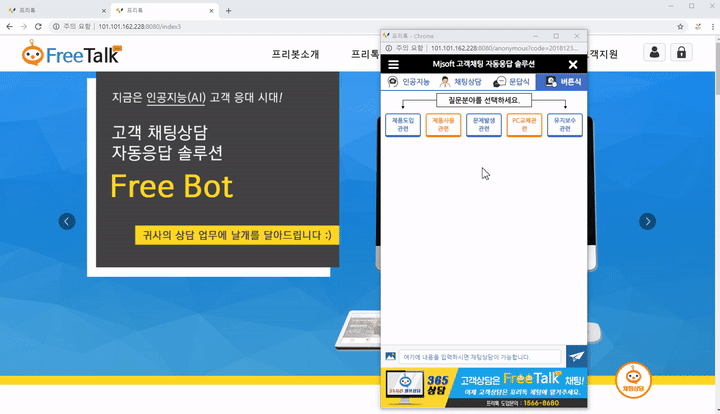Switch to the first 프리톡 browser tab
This screenshot has width=720, height=414.
click(x=56, y=10)
